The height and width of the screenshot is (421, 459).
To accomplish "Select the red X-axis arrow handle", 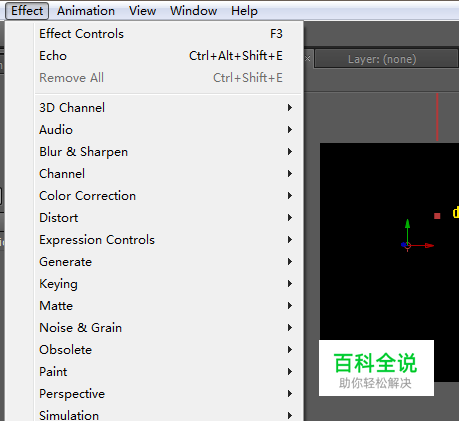I will [429, 246].
